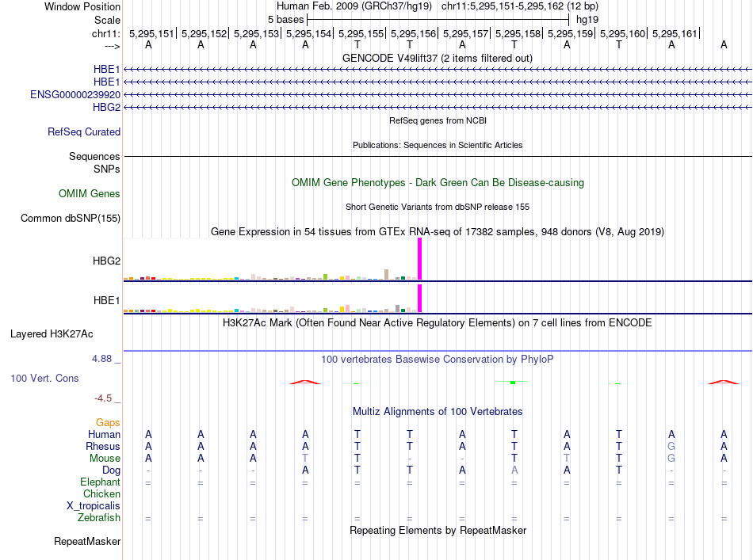Image resolution: width=753 pixels, height=560 pixels.
Task: Click the Window Position label
Action: pos(82,6)
